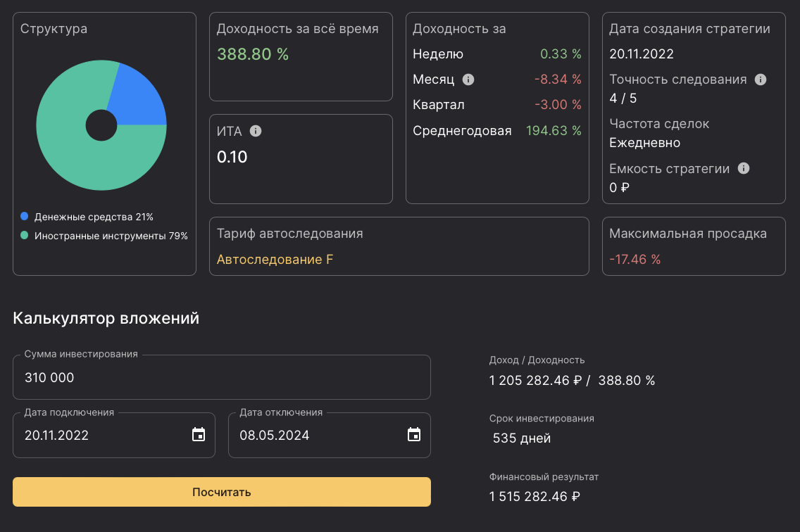Click the Среднегодовая 194.63 % value

[x=554, y=130]
